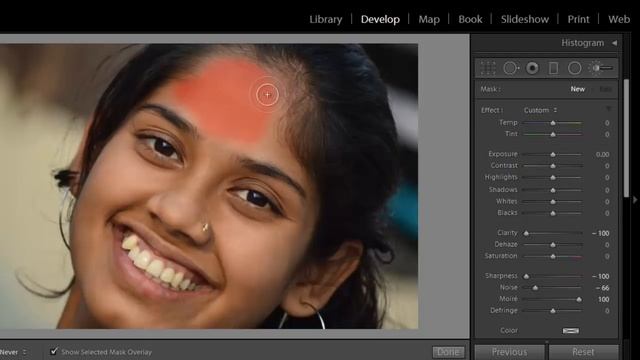640x360 pixels.
Task: Open the Slideshow module
Action: [525, 19]
